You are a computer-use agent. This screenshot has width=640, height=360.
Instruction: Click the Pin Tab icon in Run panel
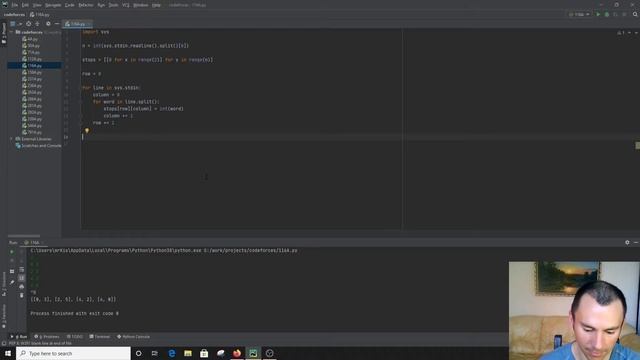point(12,282)
